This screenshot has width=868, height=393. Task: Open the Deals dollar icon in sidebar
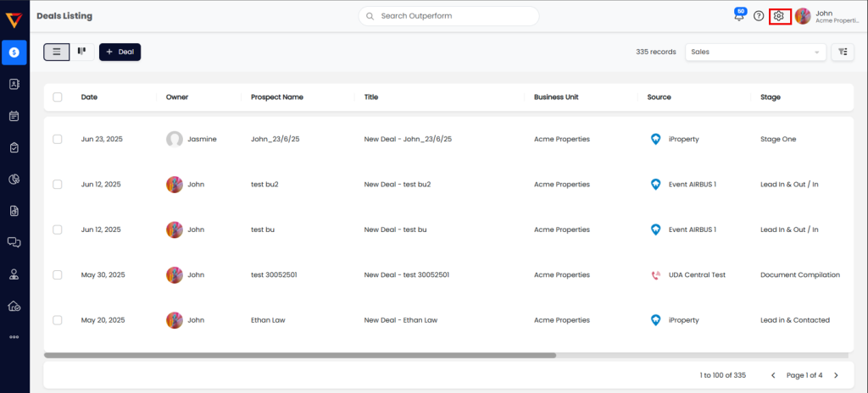pyautogui.click(x=14, y=53)
